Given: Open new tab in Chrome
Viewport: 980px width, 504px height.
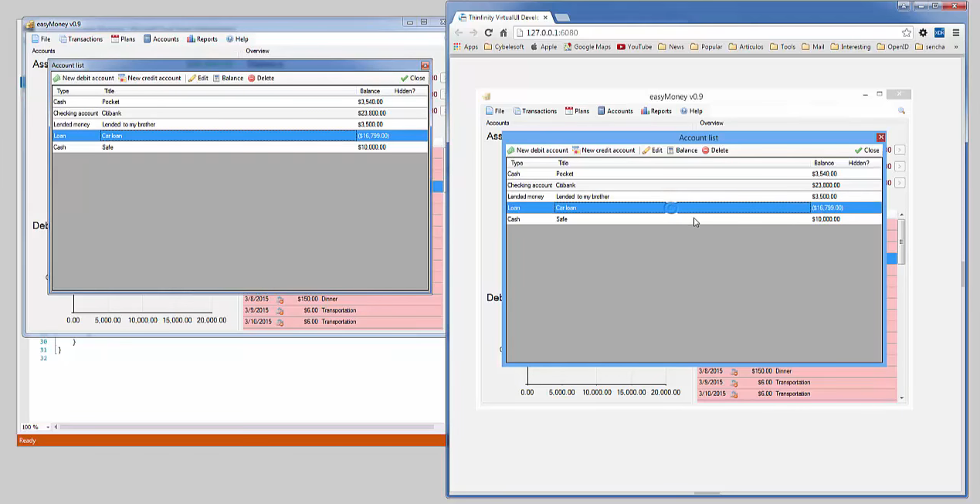Looking at the screenshot, I should (x=562, y=17).
